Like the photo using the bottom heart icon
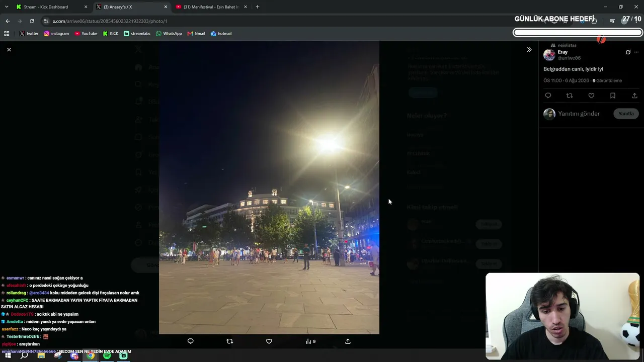Screen dimensions: 644x362 tap(269, 341)
